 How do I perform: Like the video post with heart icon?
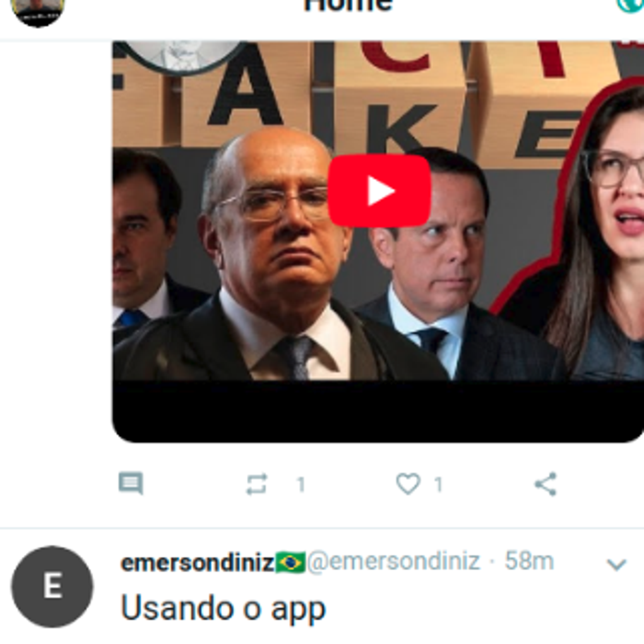pos(408,484)
